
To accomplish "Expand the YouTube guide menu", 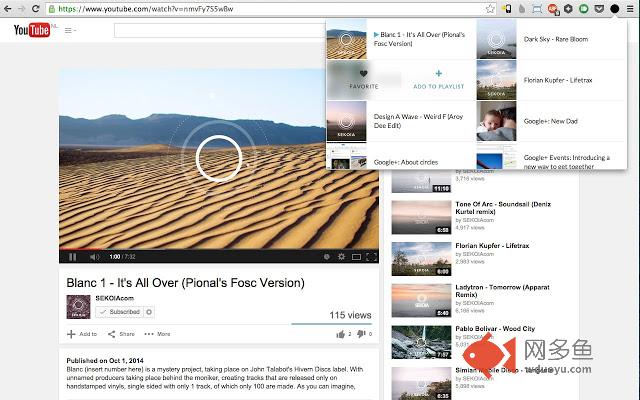I will [x=70, y=30].
